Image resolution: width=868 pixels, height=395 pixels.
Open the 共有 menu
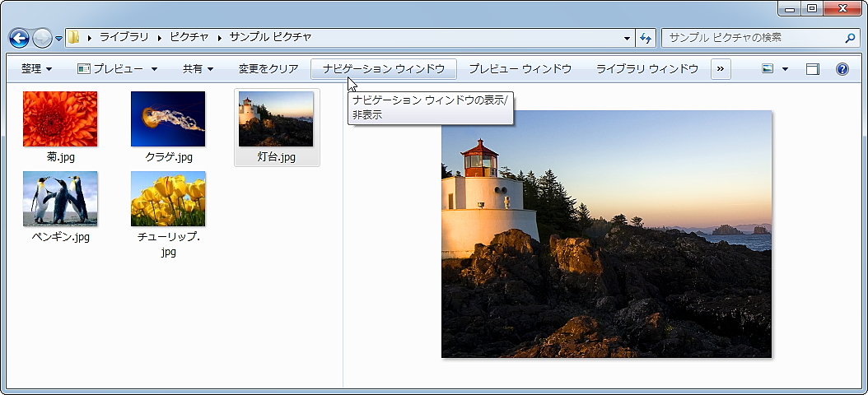click(198, 69)
